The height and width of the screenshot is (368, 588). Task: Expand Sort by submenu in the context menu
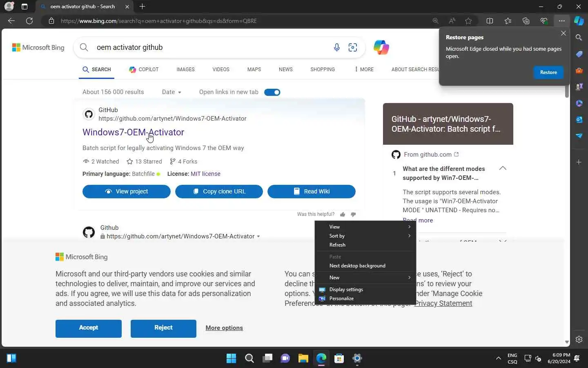[365, 236]
